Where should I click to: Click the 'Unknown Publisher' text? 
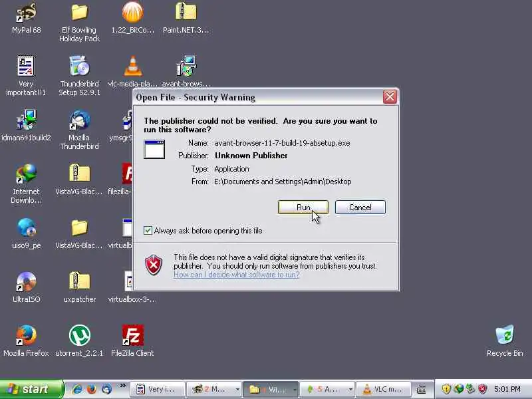[x=251, y=156]
